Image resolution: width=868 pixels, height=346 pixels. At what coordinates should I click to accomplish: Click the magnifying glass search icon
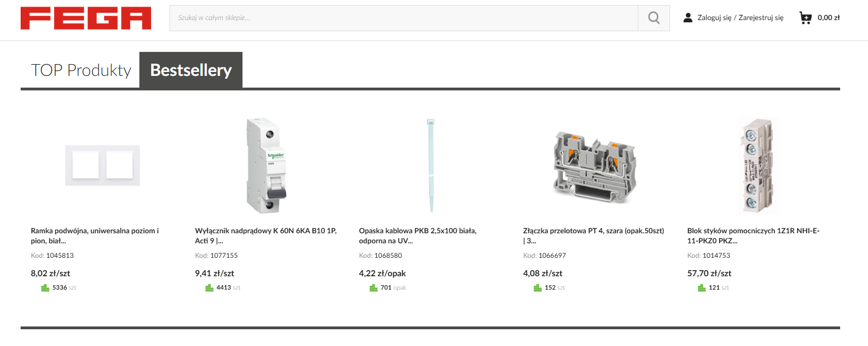pos(654,18)
